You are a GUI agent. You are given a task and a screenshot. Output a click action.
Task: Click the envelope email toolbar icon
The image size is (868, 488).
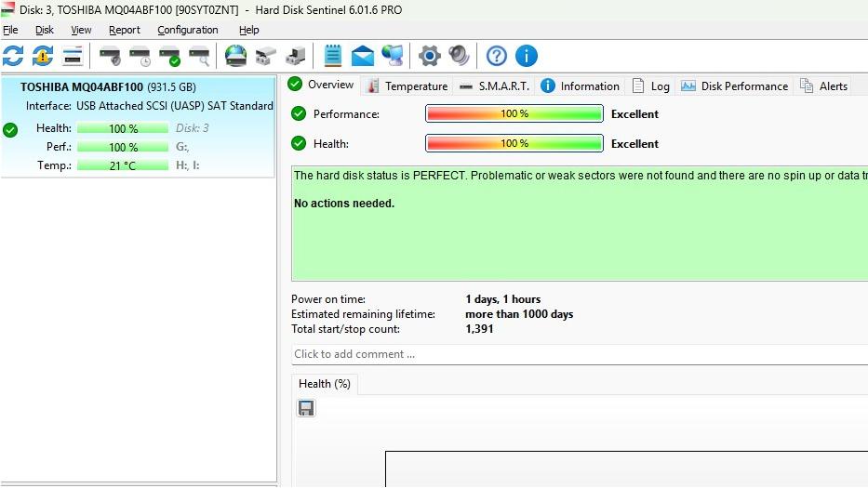[363, 56]
